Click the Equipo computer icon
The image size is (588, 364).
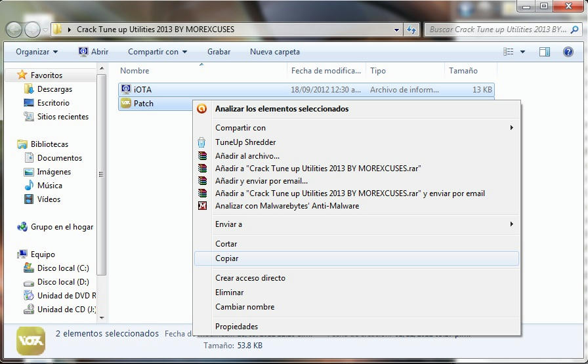point(22,254)
